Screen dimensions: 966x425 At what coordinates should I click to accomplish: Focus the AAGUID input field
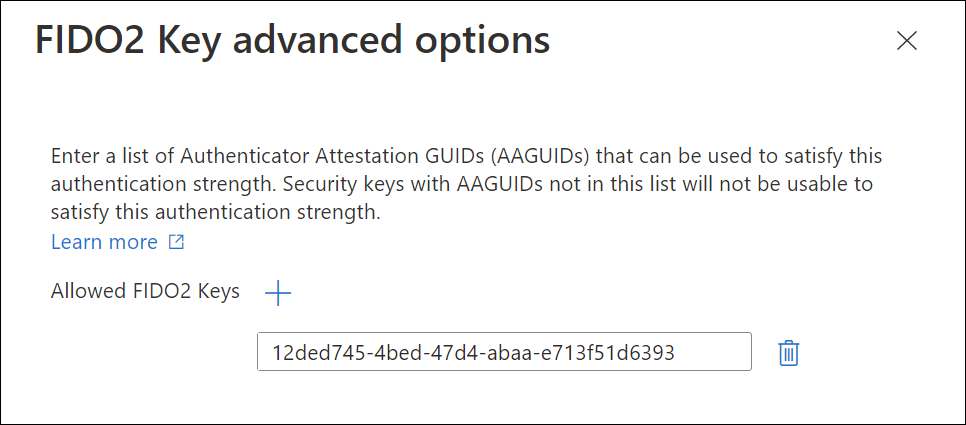click(504, 352)
